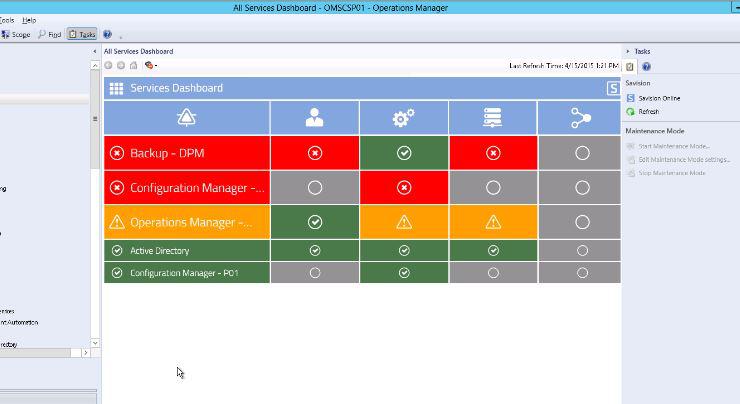Click Edit Maintenance Mode settings task

click(x=684, y=160)
